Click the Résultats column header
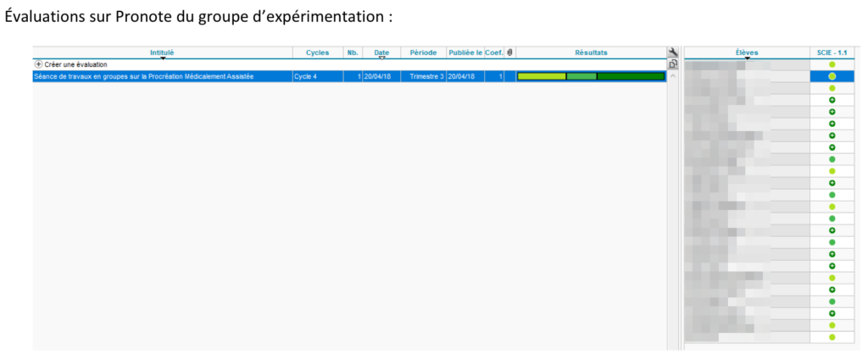The height and width of the screenshot is (359, 868). pyautogui.click(x=591, y=52)
